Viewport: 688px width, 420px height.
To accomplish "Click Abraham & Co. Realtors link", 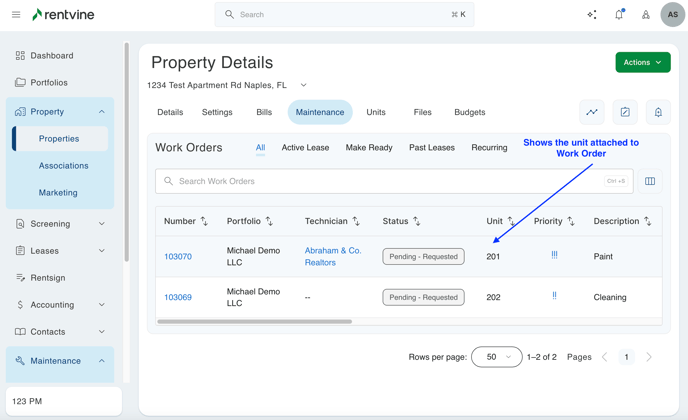I will coord(333,257).
